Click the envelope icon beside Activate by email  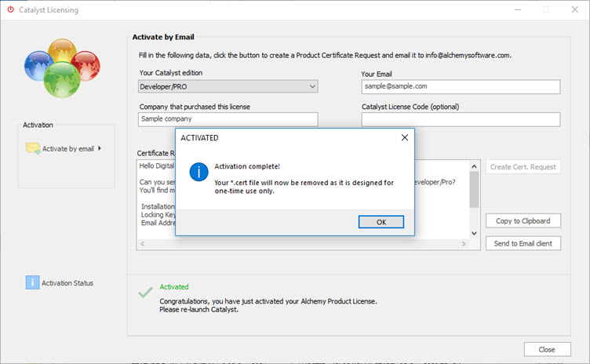click(33, 148)
